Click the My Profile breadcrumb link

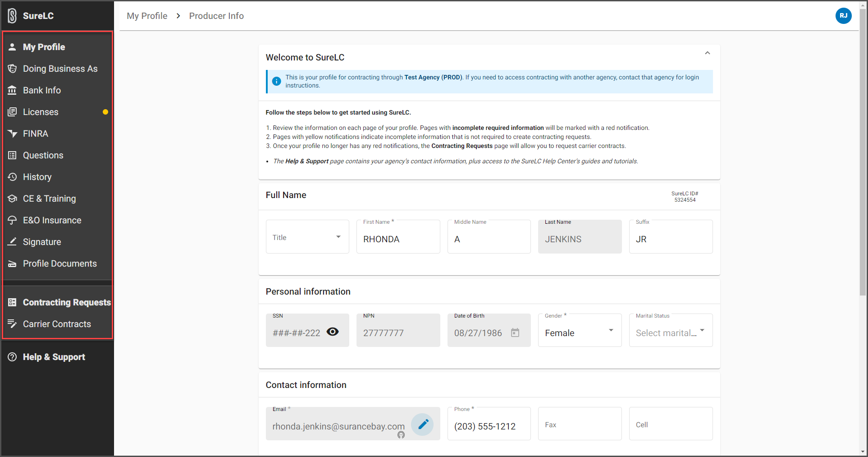pos(147,16)
